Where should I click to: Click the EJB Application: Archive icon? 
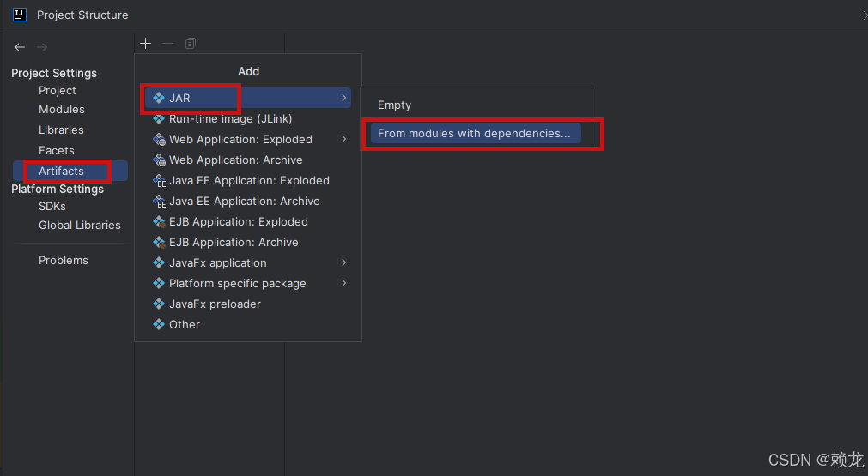[160, 243]
